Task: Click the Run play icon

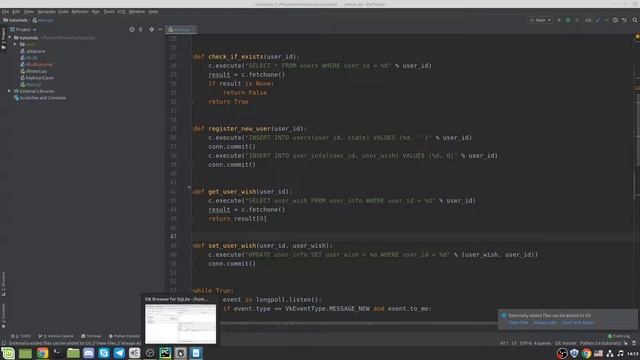Action: pyautogui.click(x=559, y=20)
